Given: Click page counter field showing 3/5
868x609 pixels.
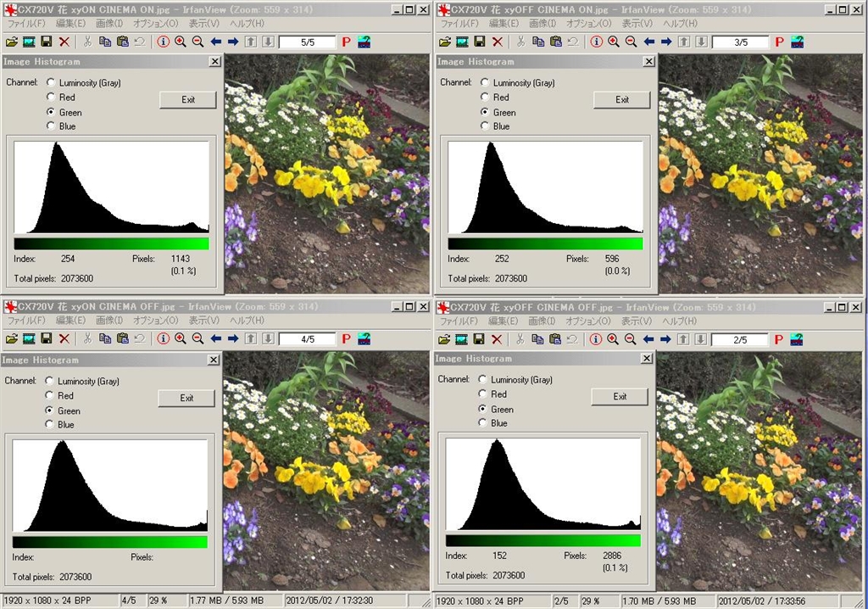Looking at the screenshot, I should point(741,42).
